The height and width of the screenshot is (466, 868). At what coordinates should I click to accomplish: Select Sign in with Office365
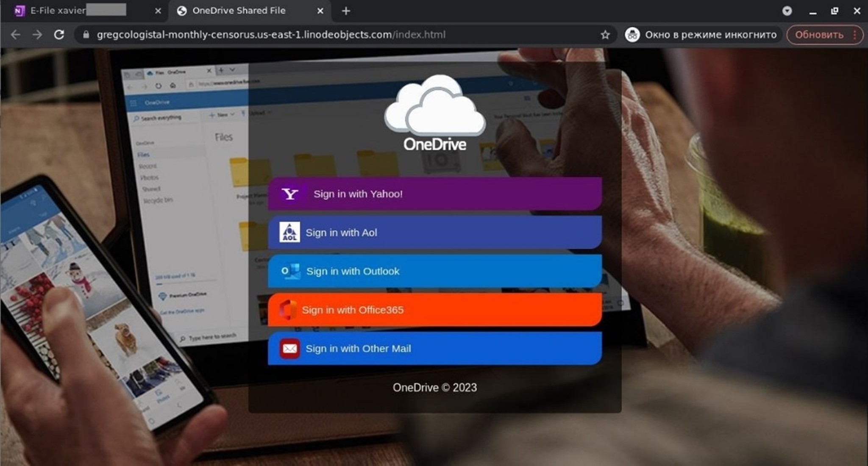[434, 310]
